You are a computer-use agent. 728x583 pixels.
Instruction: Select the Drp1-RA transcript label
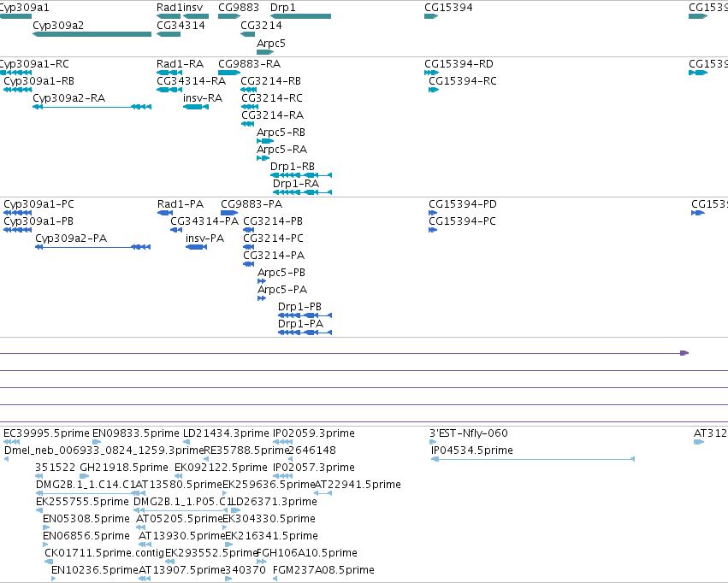[296, 183]
